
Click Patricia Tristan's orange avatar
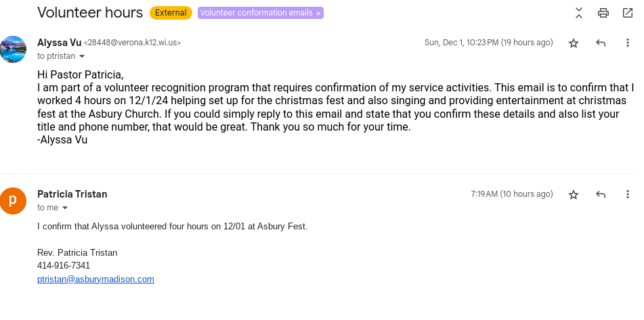(13, 200)
